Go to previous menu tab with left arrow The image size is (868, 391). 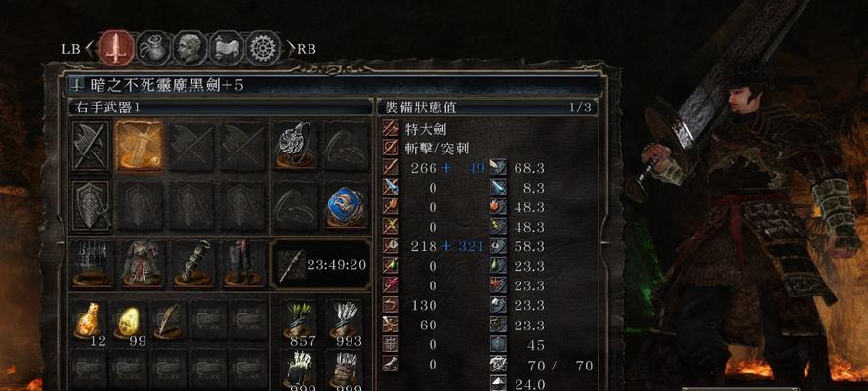click(90, 49)
